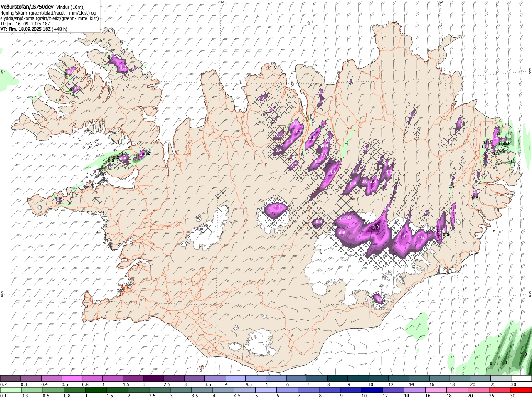The width and height of the screenshot is (532, 399).
Task: Click the '1.1' snowfall value over the glacier
Action: click(x=278, y=207)
